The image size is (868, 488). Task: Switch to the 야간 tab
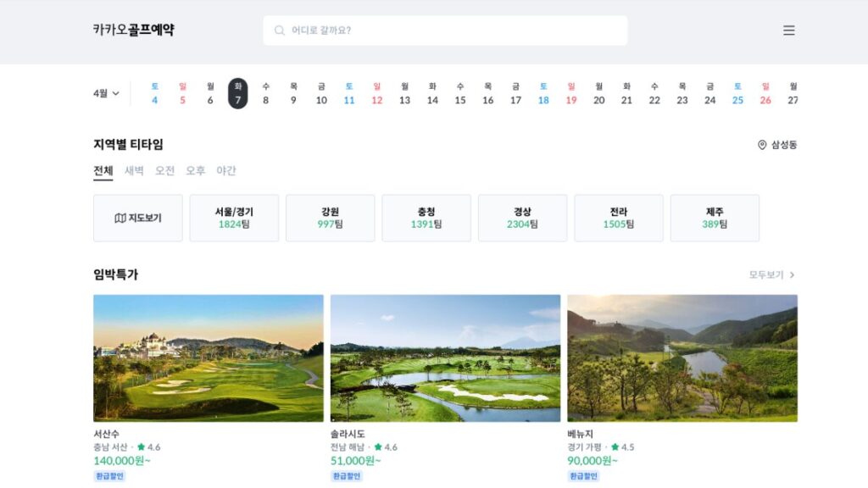click(225, 170)
